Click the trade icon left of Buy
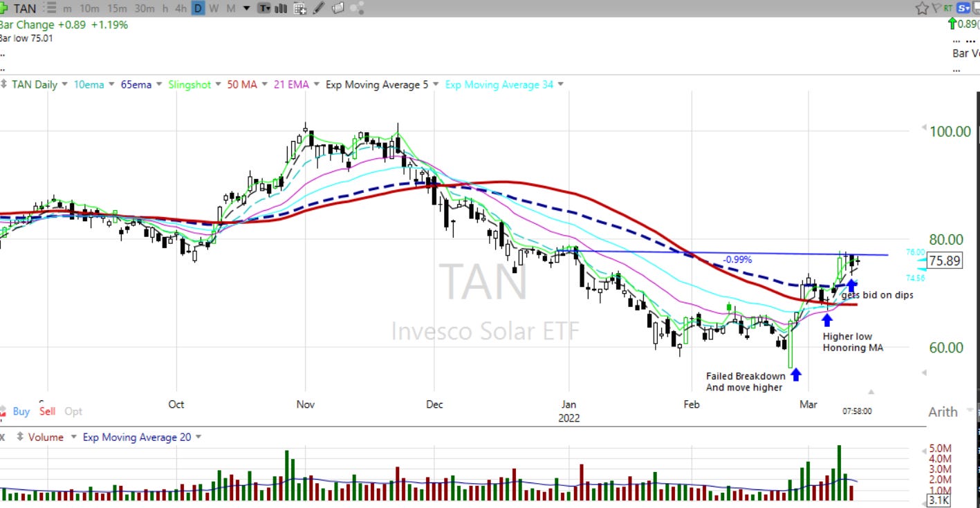This screenshot has height=508, width=980. click(x=4, y=411)
